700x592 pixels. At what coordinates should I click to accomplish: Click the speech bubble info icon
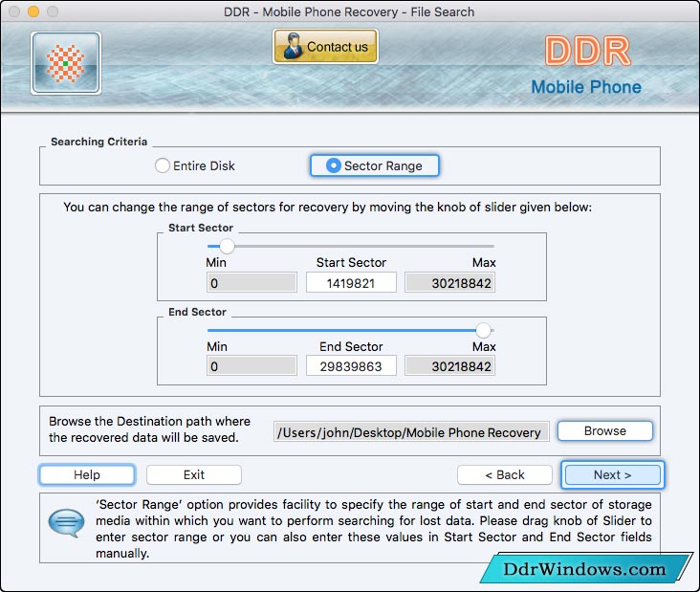66,522
